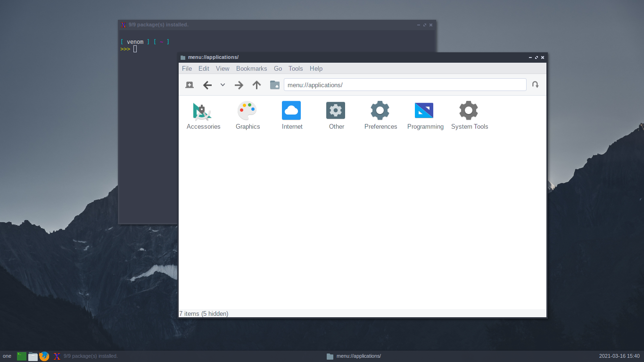Viewport: 644px width, 362px height.
Task: Open the Help menu
Action: 316,68
